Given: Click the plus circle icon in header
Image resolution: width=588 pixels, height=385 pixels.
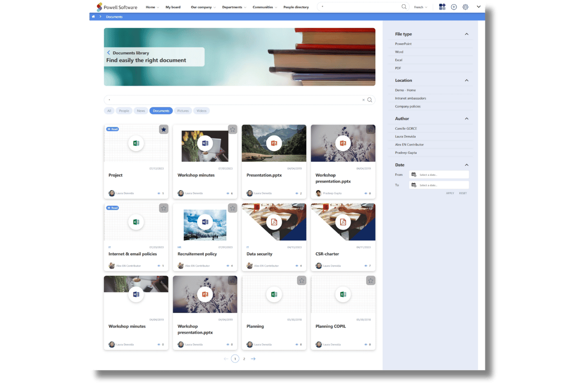Looking at the screenshot, I should click(454, 7).
